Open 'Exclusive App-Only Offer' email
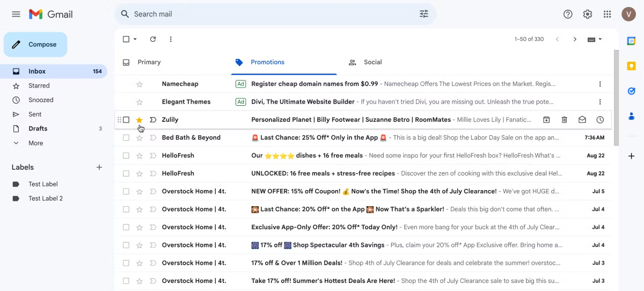Viewport: 644px width, 291px height. click(363, 227)
